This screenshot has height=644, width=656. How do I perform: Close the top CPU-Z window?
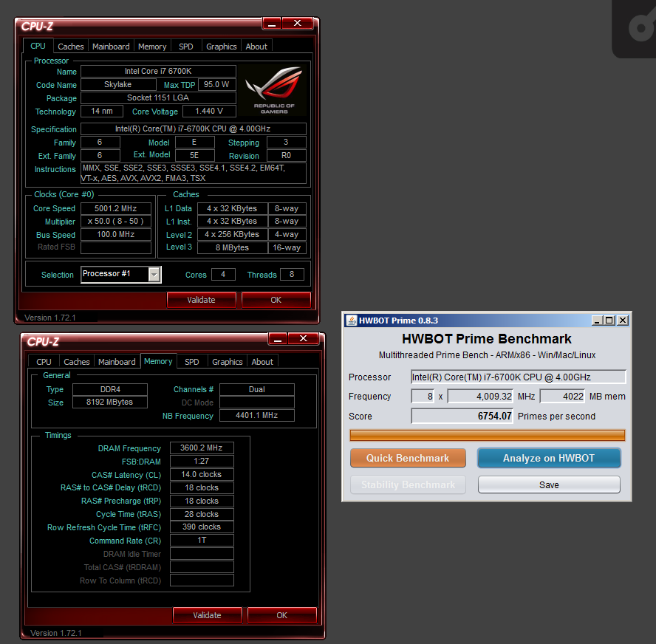point(298,24)
